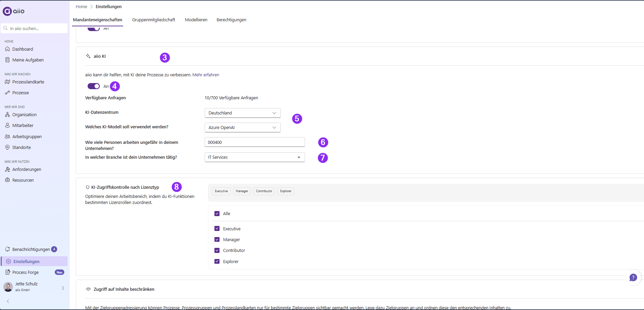Click the Mitarbeiter person icon
The image size is (644, 310).
tap(7, 125)
